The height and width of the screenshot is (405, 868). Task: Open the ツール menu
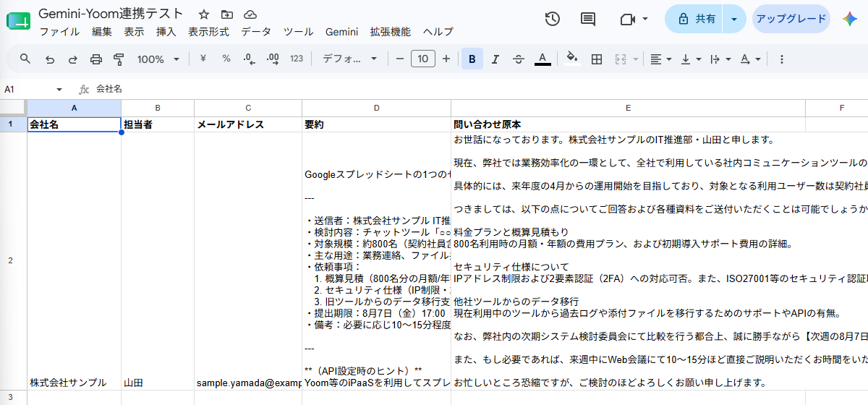298,32
